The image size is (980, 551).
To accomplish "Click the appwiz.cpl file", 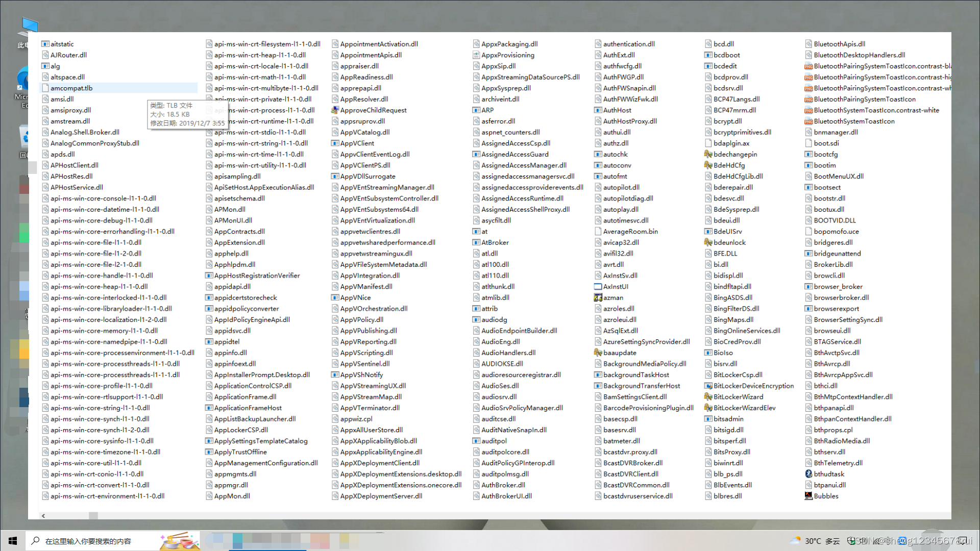I will (x=356, y=419).
